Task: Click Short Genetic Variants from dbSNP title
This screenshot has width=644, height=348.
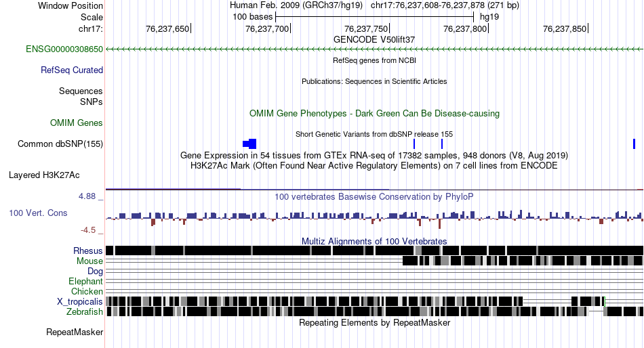Action: 374,134
